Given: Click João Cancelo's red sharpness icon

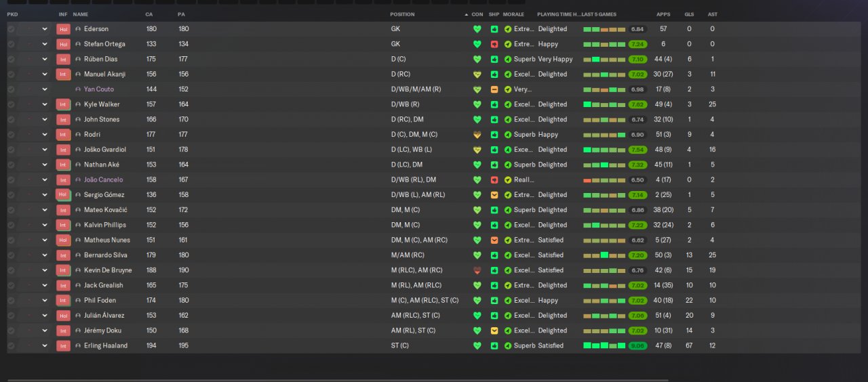Looking at the screenshot, I should [x=494, y=180].
